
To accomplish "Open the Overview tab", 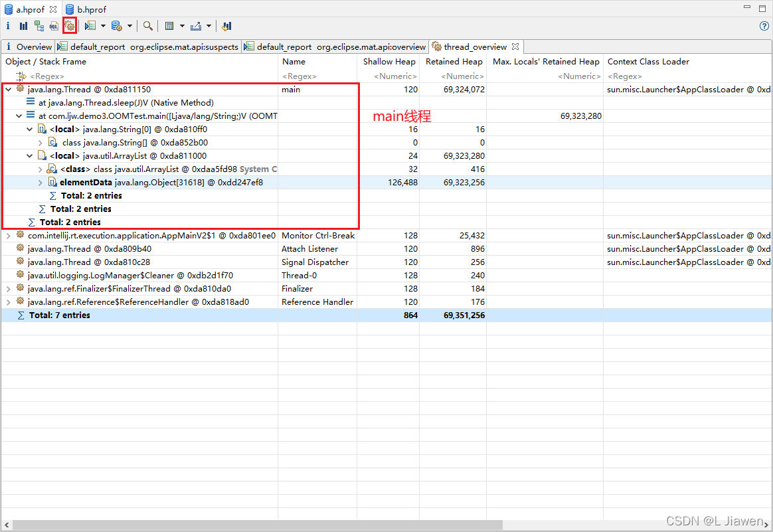I will (x=28, y=47).
